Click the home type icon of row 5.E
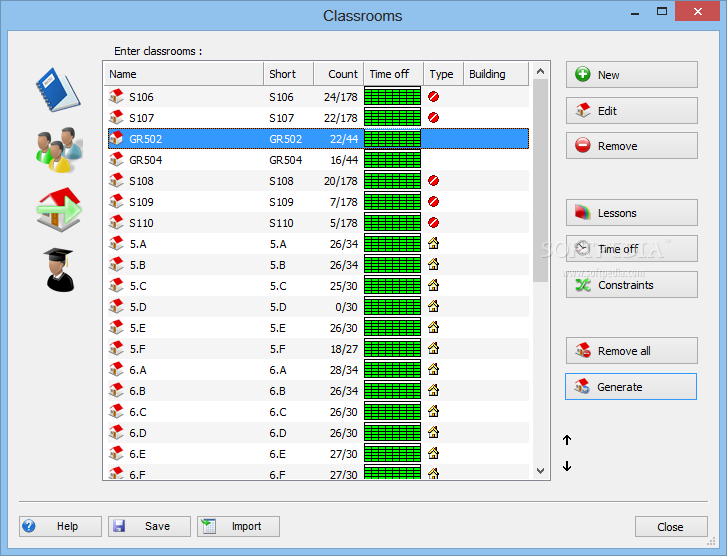The width and height of the screenshot is (727, 556). point(434,327)
